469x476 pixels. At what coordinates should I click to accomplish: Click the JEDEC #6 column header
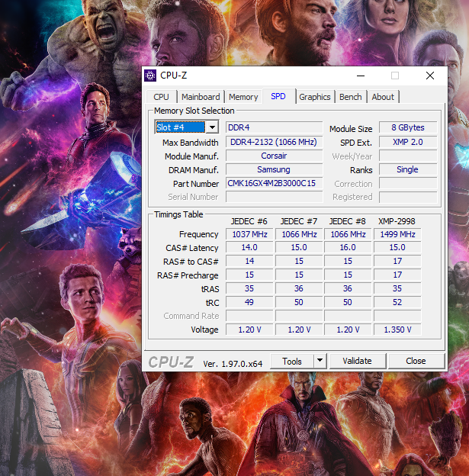(249, 221)
